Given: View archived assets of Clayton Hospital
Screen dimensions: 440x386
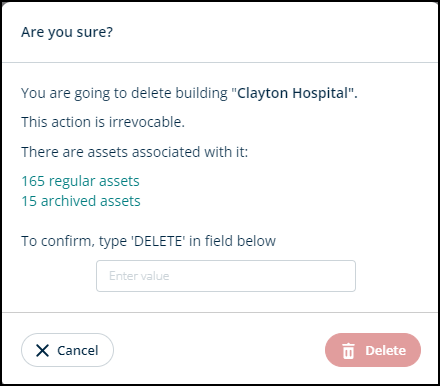Looking at the screenshot, I should pos(81,201).
